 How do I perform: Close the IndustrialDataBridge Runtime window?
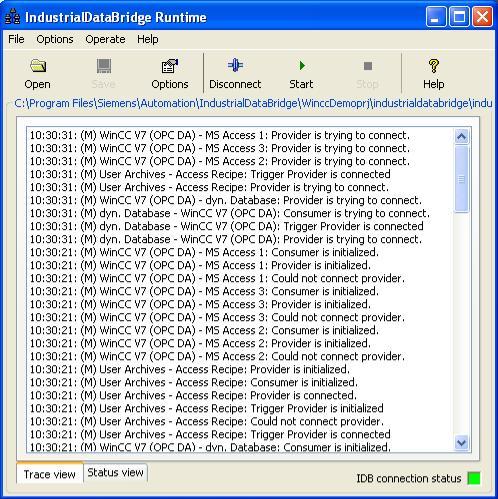483,17
